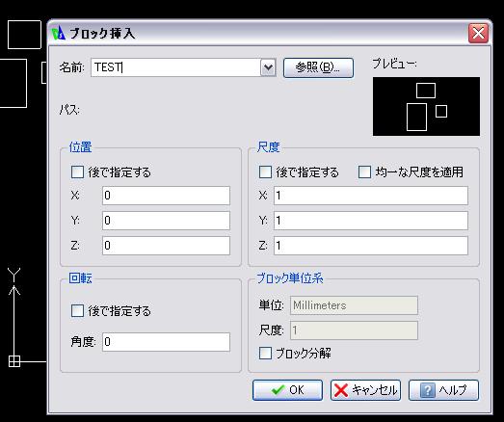Click the プレビュー: label text
Viewport: 504px width, 422px height.
point(394,64)
